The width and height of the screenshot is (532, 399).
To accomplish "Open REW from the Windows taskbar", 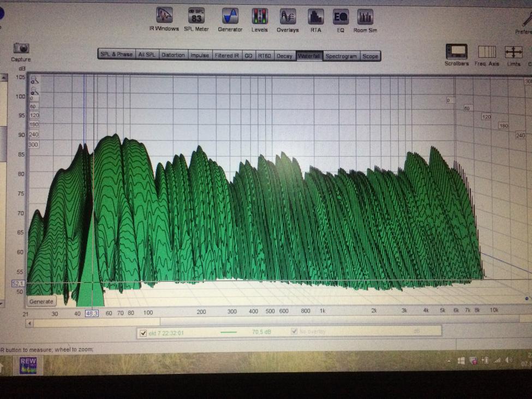I will tap(27, 365).
